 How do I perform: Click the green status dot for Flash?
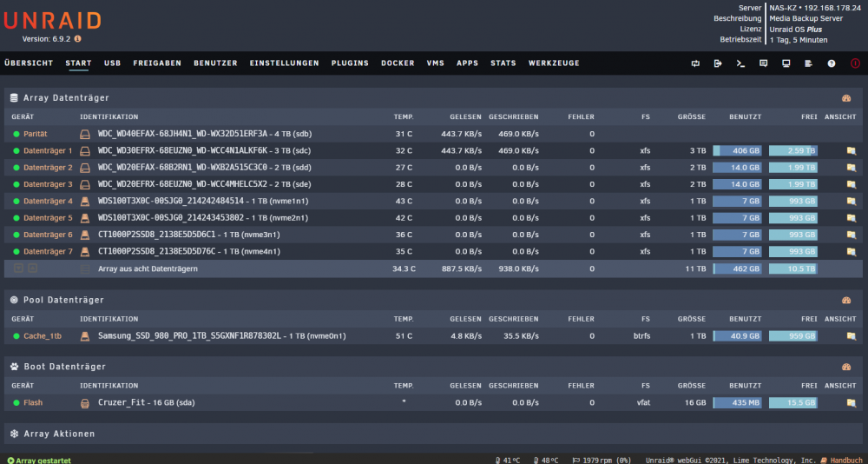pyautogui.click(x=16, y=403)
